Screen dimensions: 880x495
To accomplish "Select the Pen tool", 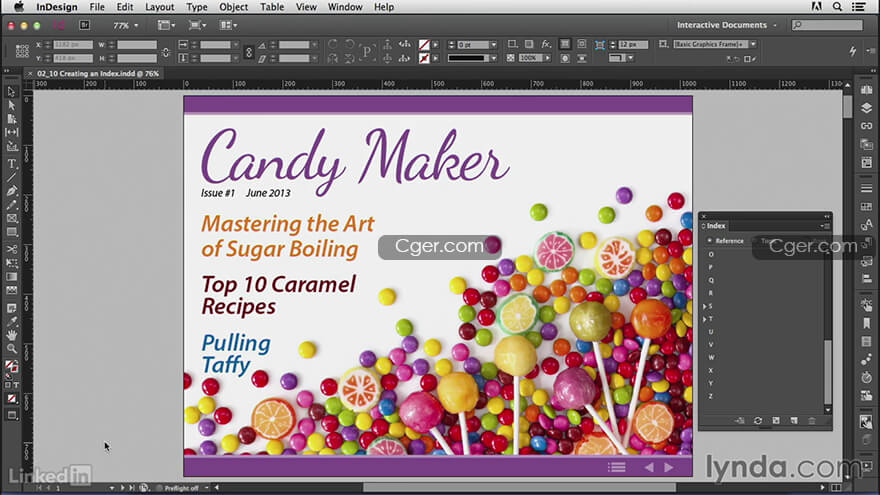I will [11, 191].
